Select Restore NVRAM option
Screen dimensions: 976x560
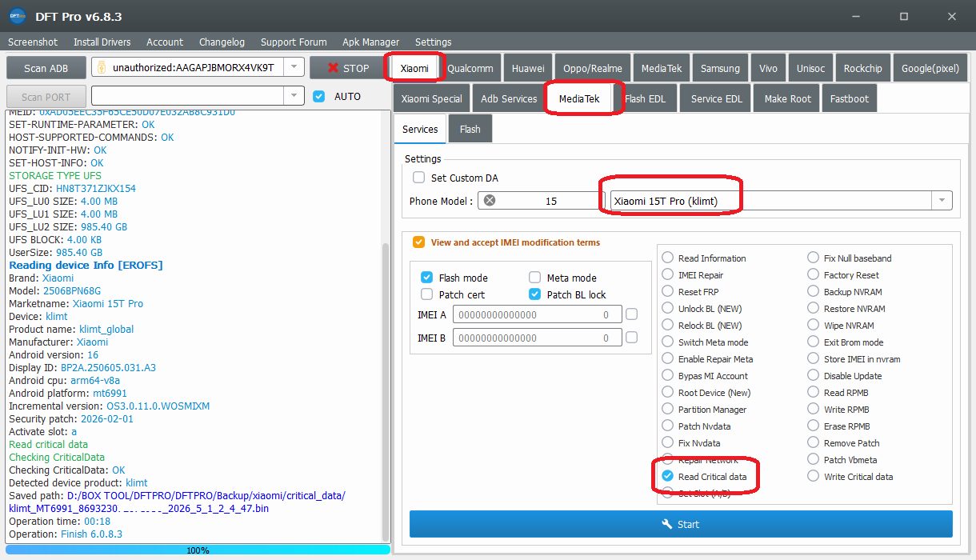tap(814, 308)
